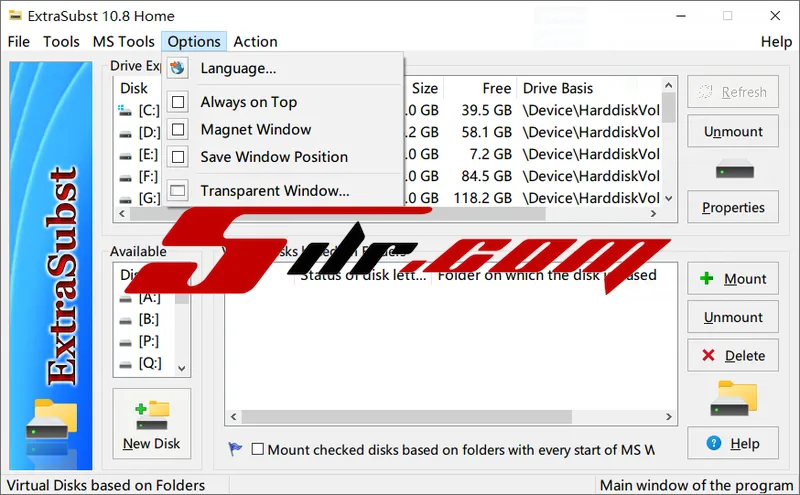Click the drive list scroll up arrow
This screenshot has height=495, width=800.
tap(669, 85)
